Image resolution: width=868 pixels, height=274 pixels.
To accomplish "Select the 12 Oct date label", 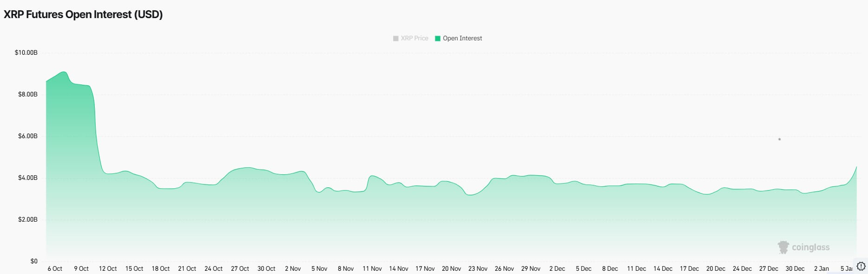I will click(x=108, y=268).
